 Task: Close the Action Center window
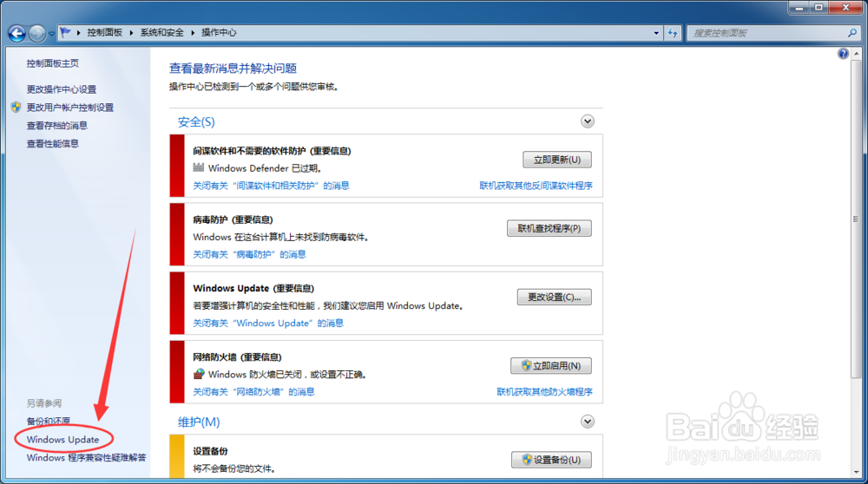click(845, 8)
